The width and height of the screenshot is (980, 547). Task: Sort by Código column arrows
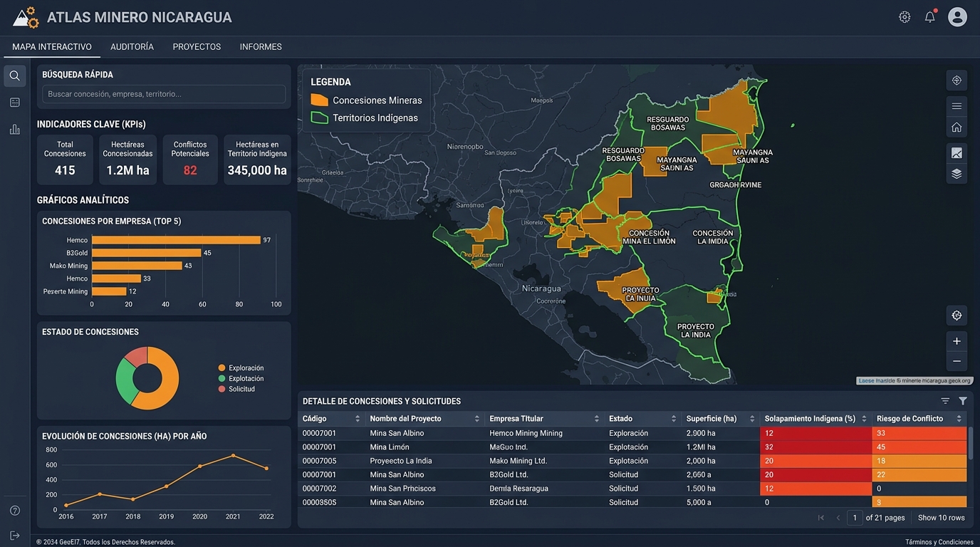358,419
